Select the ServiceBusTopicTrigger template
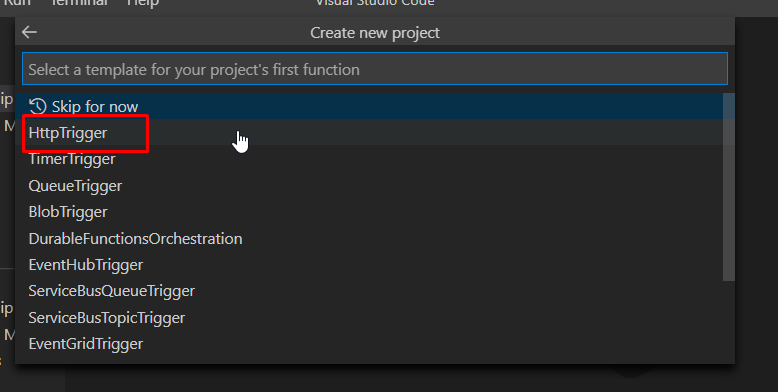 369,318
